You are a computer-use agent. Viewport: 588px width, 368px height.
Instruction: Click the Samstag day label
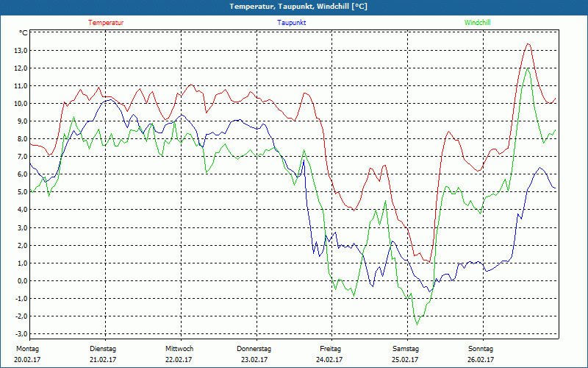point(406,349)
